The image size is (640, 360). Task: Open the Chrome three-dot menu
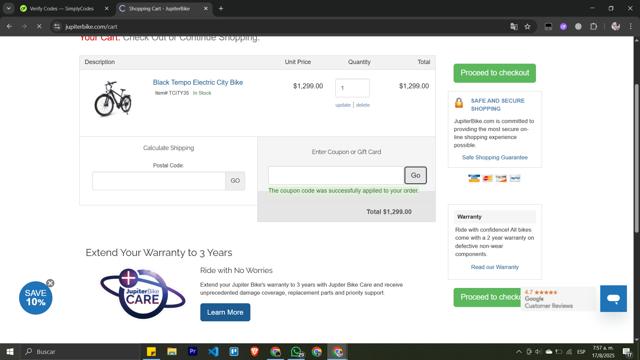(x=631, y=27)
